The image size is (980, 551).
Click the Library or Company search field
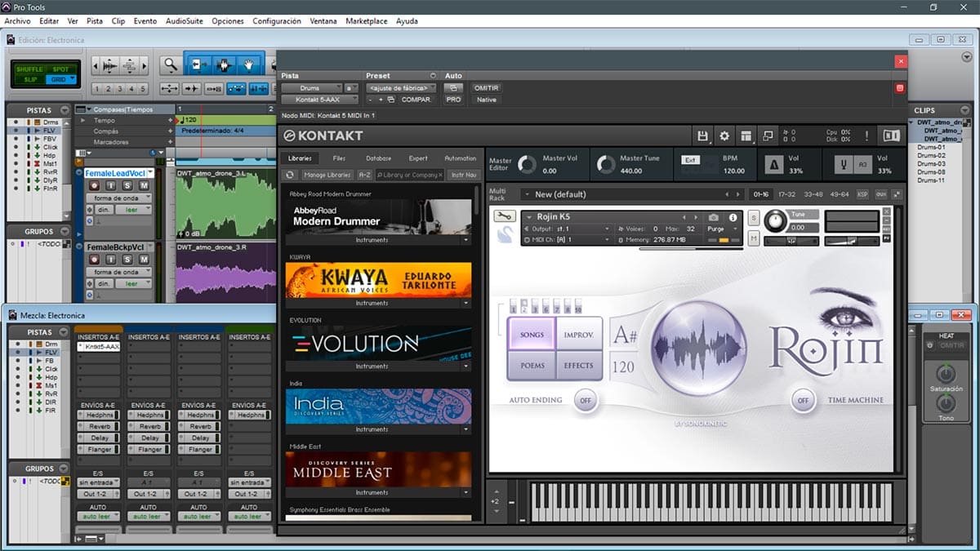tap(410, 175)
